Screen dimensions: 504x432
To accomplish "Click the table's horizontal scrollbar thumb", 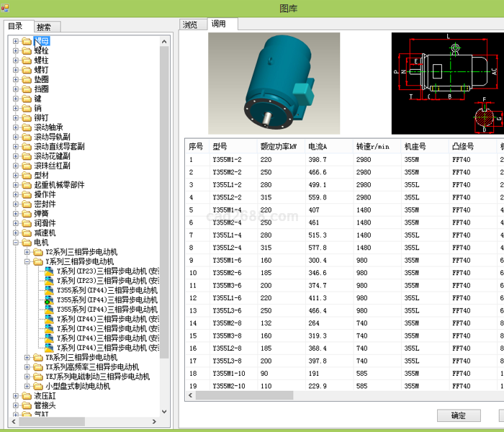I will (x=243, y=395).
